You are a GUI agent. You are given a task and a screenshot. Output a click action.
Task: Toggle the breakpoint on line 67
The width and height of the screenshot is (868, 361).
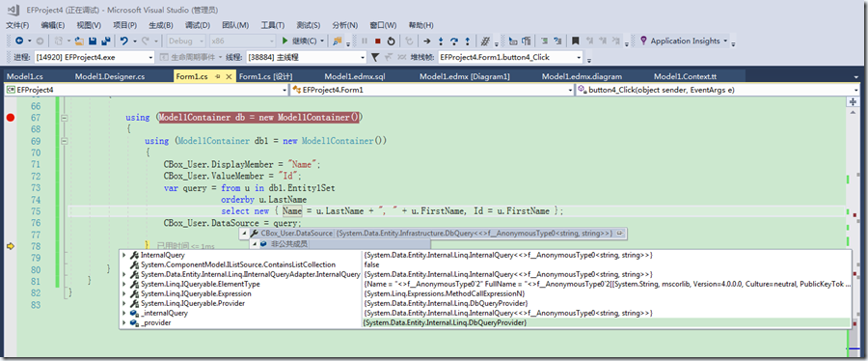10,118
